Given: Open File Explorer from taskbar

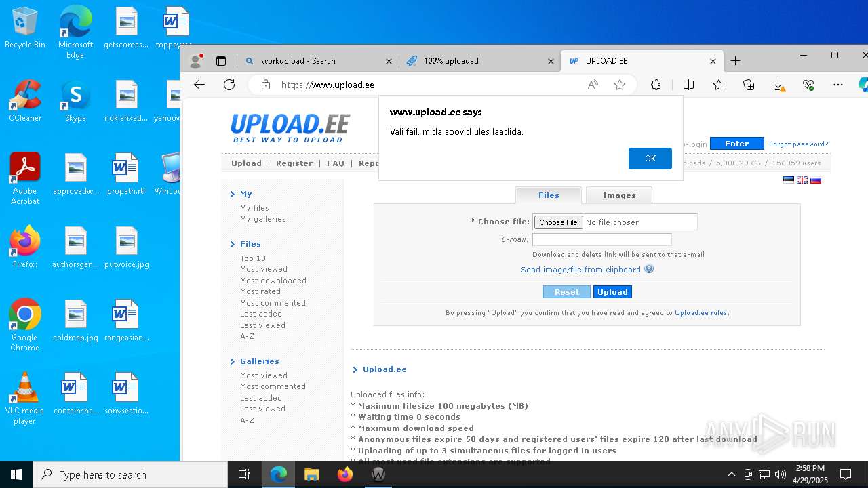Looking at the screenshot, I should [311, 474].
